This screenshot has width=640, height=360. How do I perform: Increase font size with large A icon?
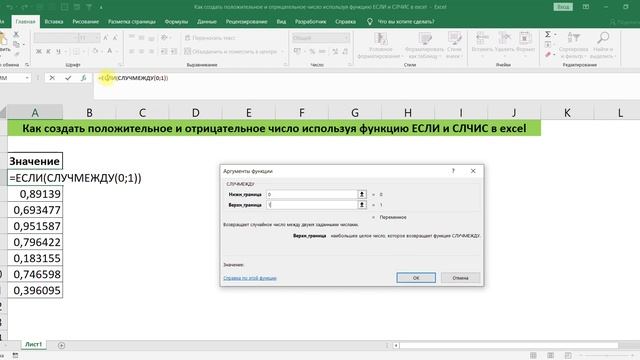click(106, 38)
